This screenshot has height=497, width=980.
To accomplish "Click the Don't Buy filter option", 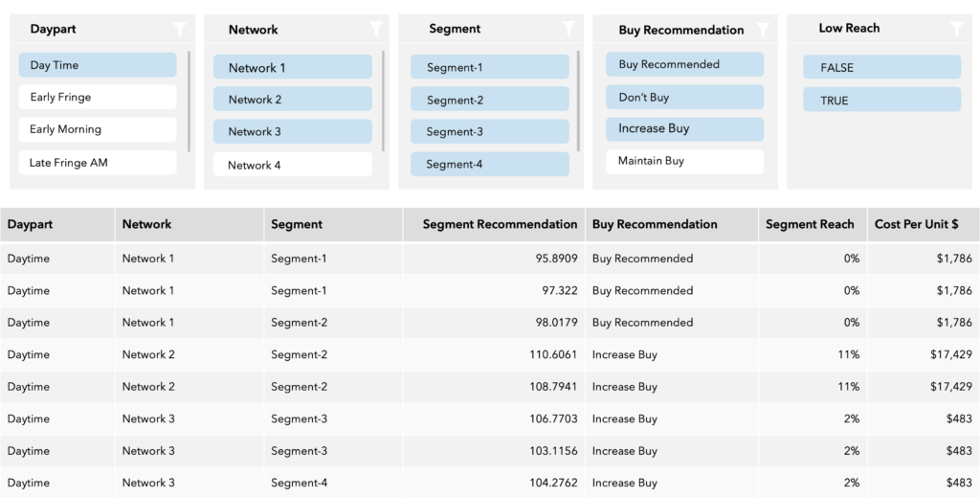I will pyautogui.click(x=685, y=97).
